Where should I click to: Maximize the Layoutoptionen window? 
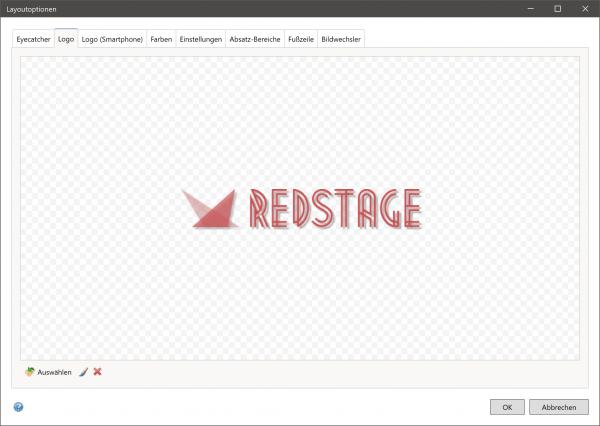[x=557, y=8]
